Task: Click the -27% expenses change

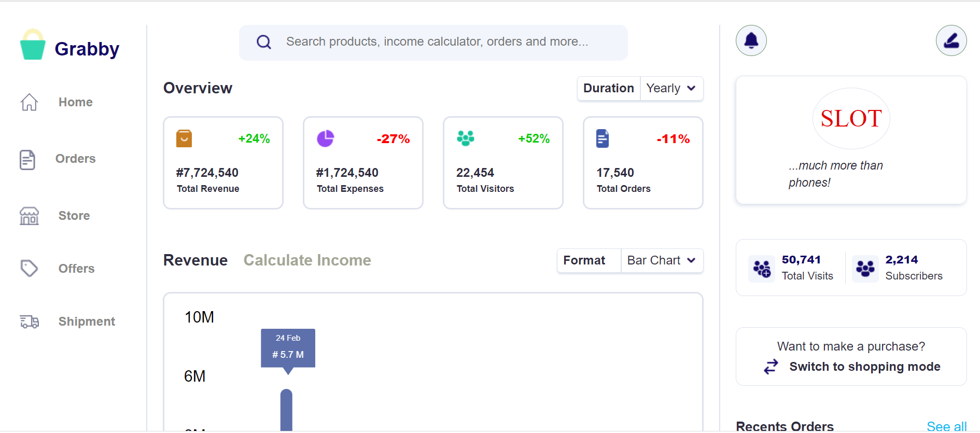Action: point(394,139)
